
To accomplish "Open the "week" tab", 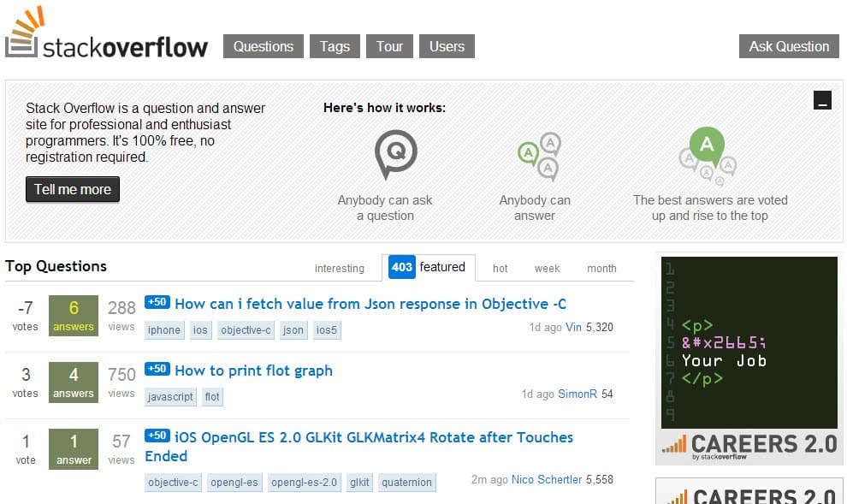I will pos(547,268).
